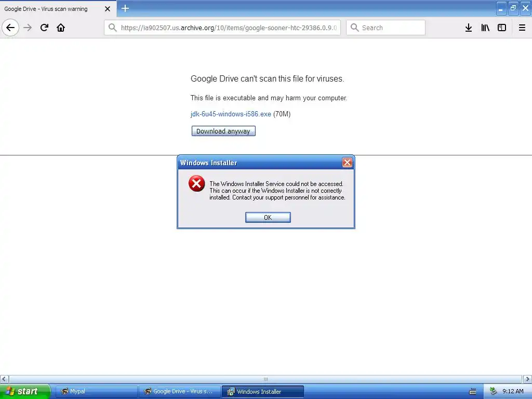The height and width of the screenshot is (399, 532).
Task: Click the Download anyway button
Action: [x=223, y=131]
